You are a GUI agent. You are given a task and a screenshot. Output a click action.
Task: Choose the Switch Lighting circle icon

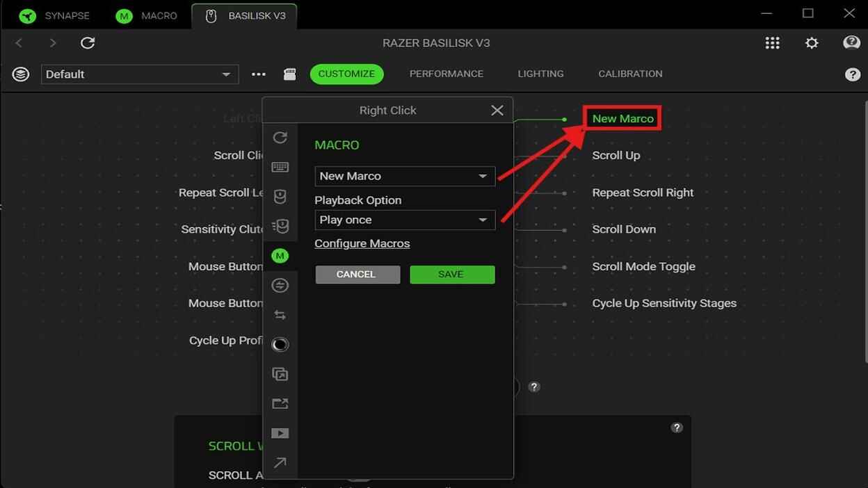[280, 344]
